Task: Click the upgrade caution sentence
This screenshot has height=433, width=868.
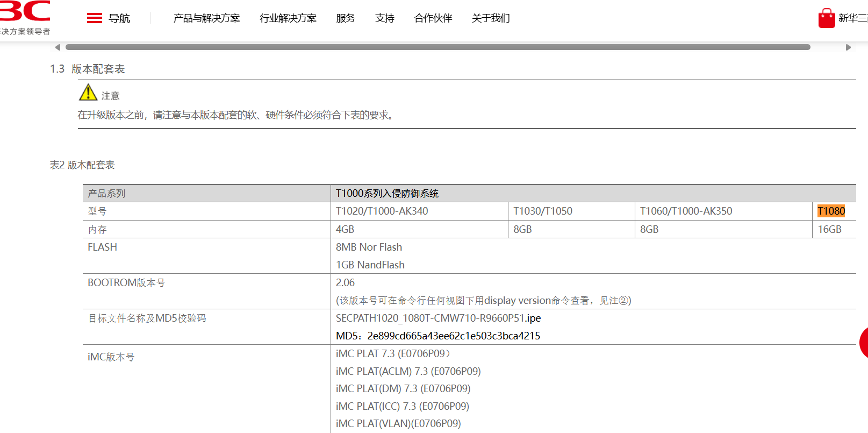Action: [236, 115]
